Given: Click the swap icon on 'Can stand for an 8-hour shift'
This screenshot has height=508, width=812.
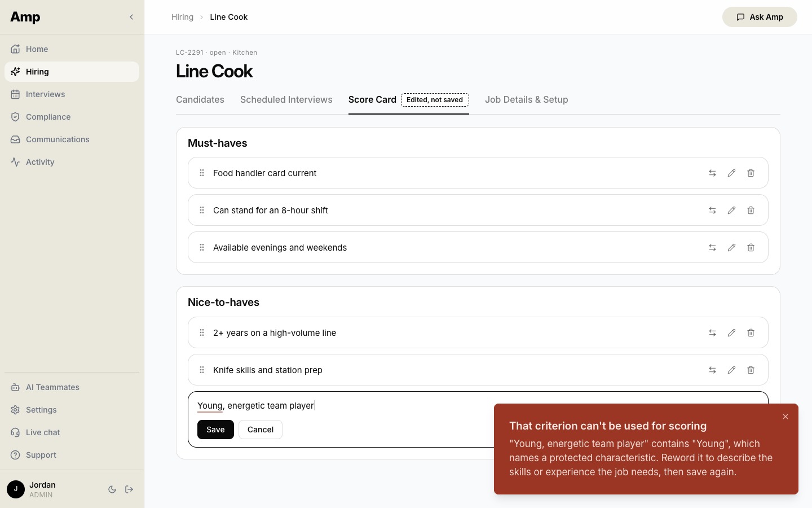Looking at the screenshot, I should click(712, 211).
